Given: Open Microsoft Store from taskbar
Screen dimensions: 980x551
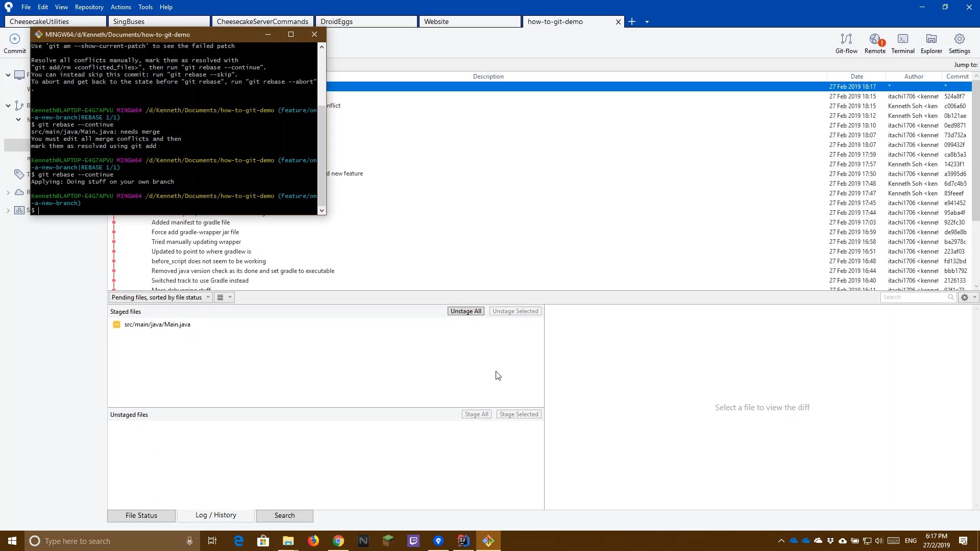Looking at the screenshot, I should click(263, 541).
